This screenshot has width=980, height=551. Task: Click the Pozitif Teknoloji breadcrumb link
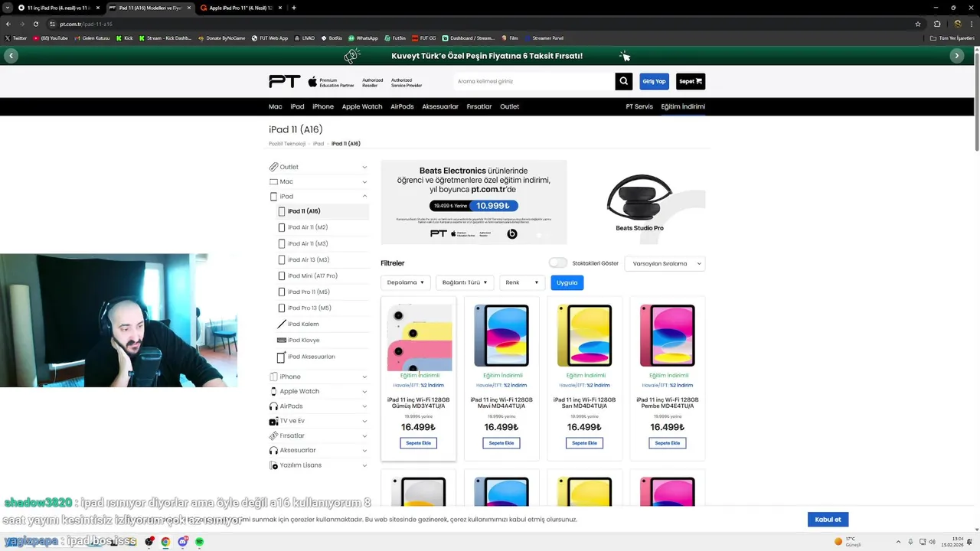point(287,144)
